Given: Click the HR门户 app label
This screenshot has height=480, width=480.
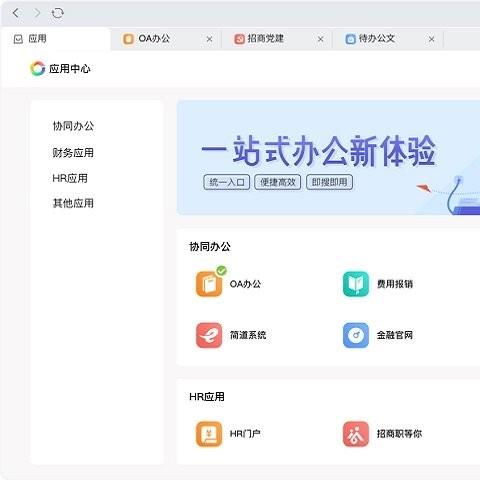Looking at the screenshot, I should coord(245,434).
